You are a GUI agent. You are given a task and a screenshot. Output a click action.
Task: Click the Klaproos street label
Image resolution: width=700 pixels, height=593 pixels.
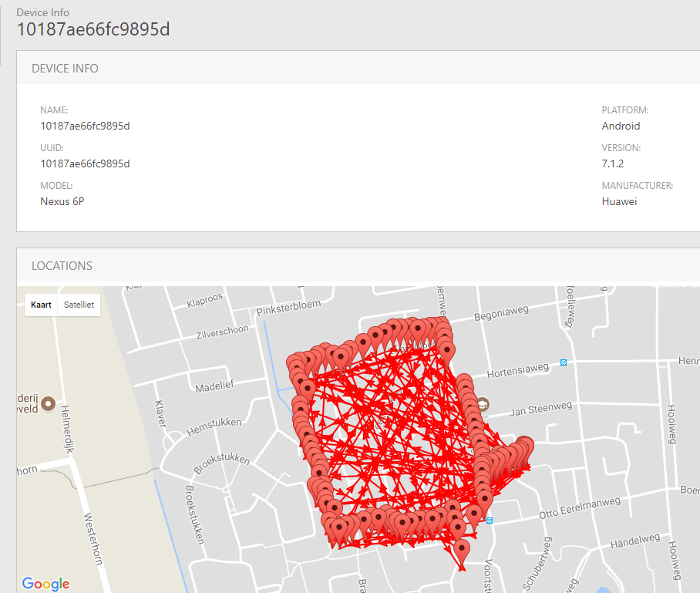coord(204,301)
